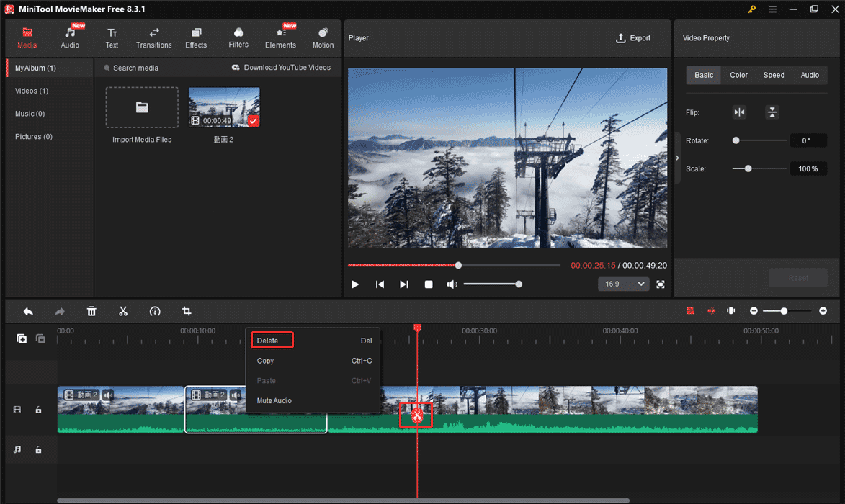
Task: Select the Crop tool in the timeline toolbar
Action: pyautogui.click(x=187, y=311)
